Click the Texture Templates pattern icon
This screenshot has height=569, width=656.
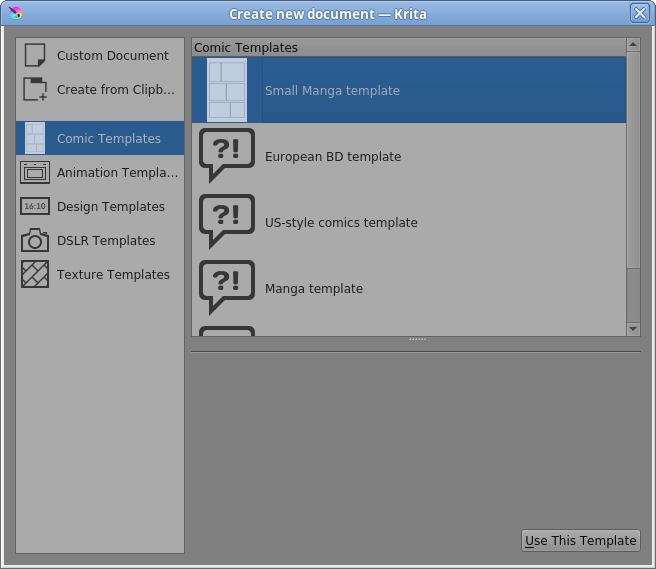pyautogui.click(x=35, y=274)
